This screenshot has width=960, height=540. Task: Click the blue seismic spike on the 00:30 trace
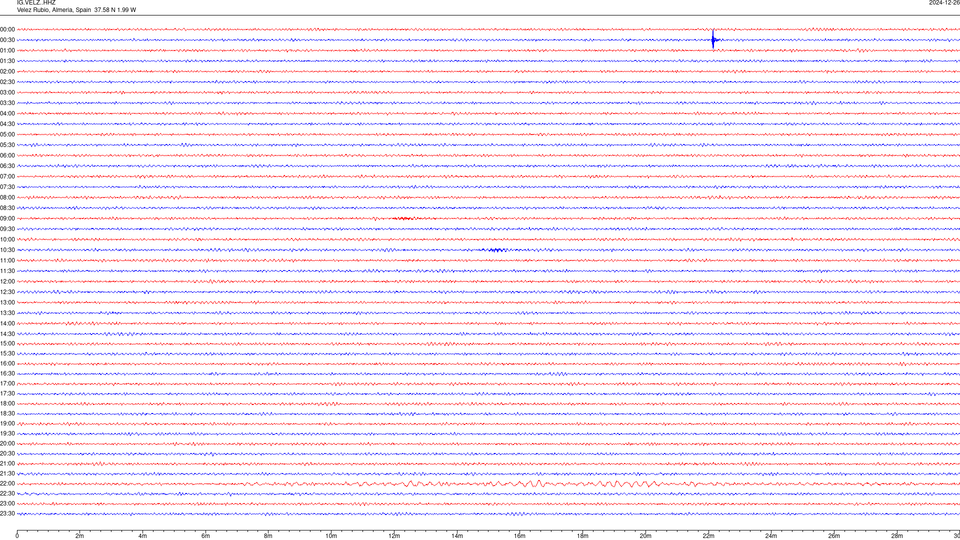(713, 40)
